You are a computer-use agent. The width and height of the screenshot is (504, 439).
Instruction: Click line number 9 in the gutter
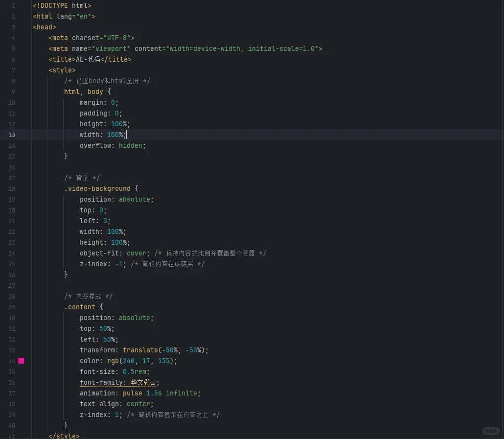click(x=14, y=92)
